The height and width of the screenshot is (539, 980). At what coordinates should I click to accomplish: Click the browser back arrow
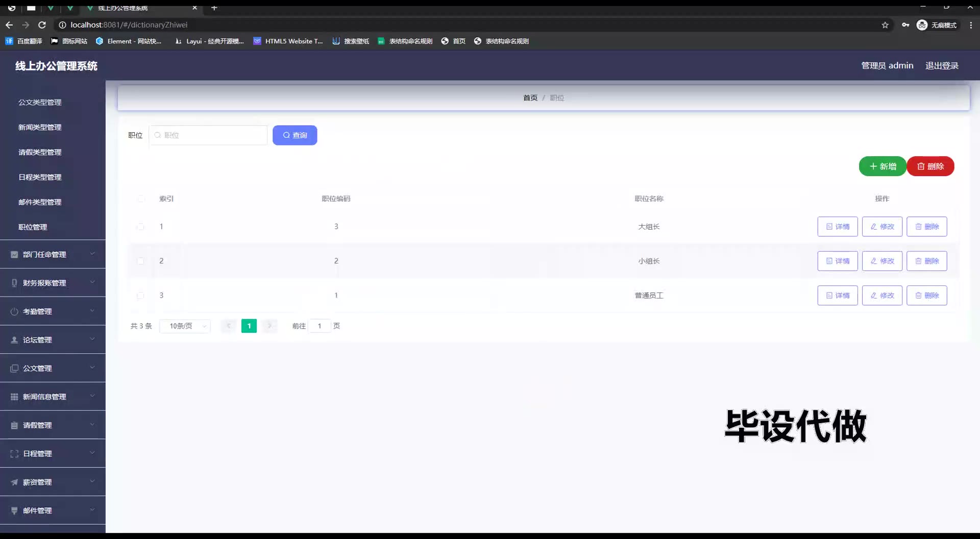pos(9,24)
